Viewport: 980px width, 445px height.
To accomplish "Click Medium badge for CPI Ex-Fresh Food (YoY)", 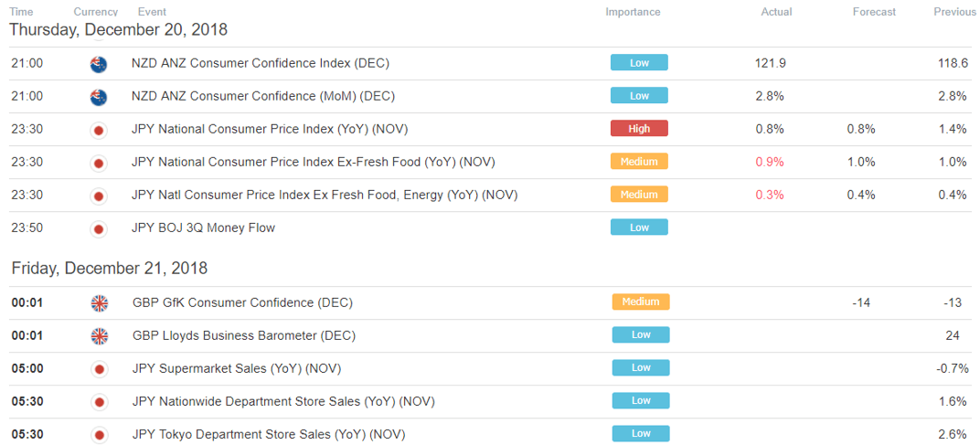I will point(639,161).
